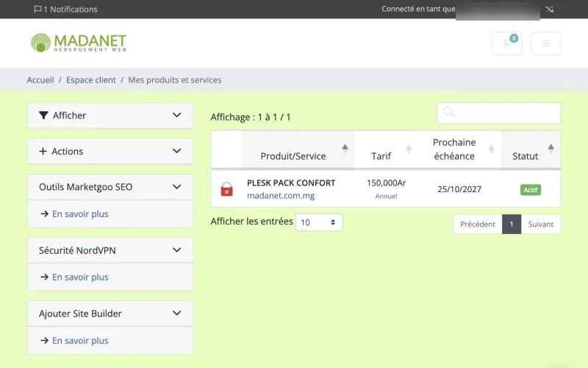The width and height of the screenshot is (588, 368).
Task: Click the Actions panel title
Action: [x=68, y=151]
